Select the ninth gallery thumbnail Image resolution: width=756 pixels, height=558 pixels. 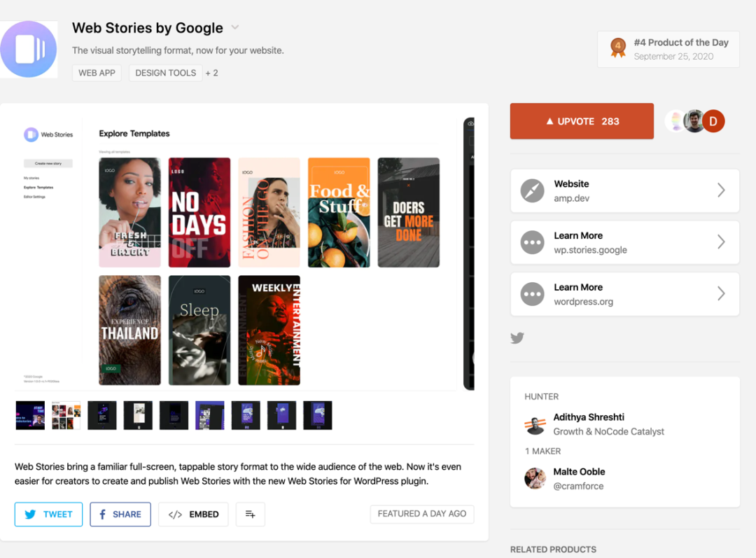click(318, 415)
